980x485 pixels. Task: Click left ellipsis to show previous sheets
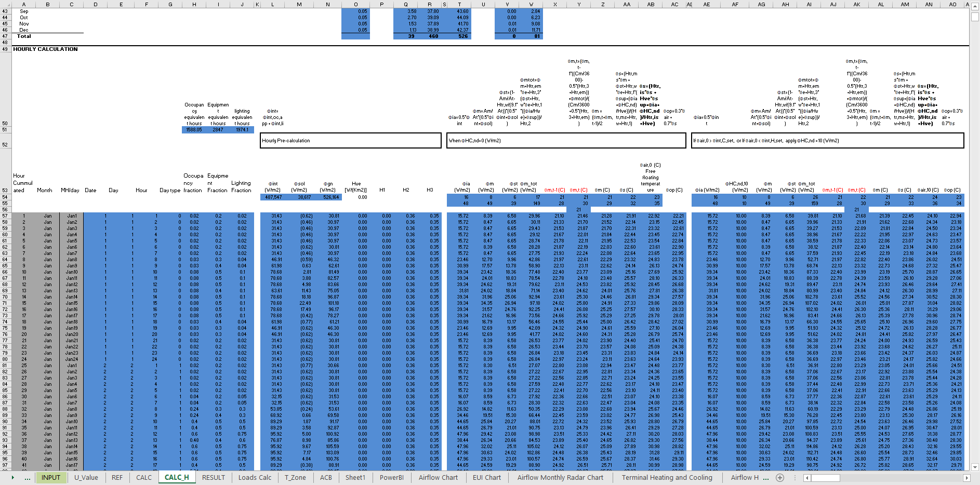click(27, 478)
